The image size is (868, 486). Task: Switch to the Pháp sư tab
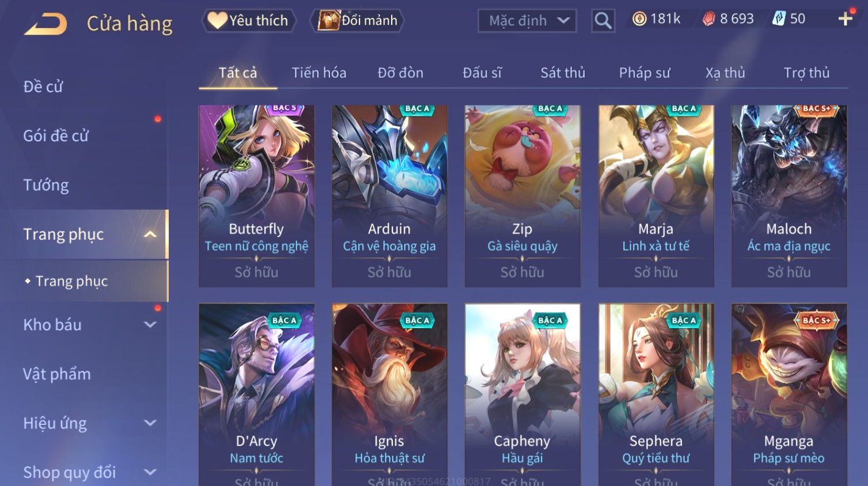click(645, 73)
